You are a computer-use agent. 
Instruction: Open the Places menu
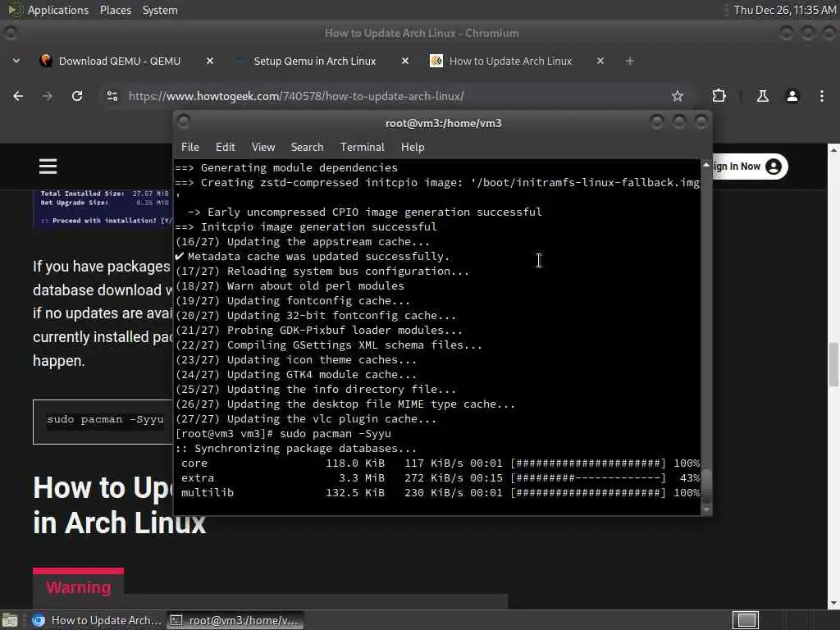pyautogui.click(x=115, y=10)
